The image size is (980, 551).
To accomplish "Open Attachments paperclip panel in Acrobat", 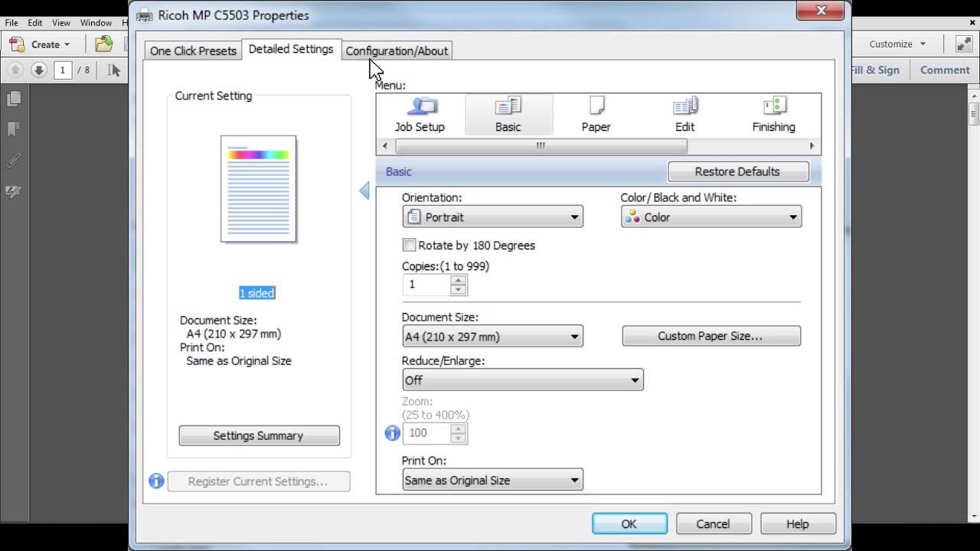I will [x=13, y=161].
